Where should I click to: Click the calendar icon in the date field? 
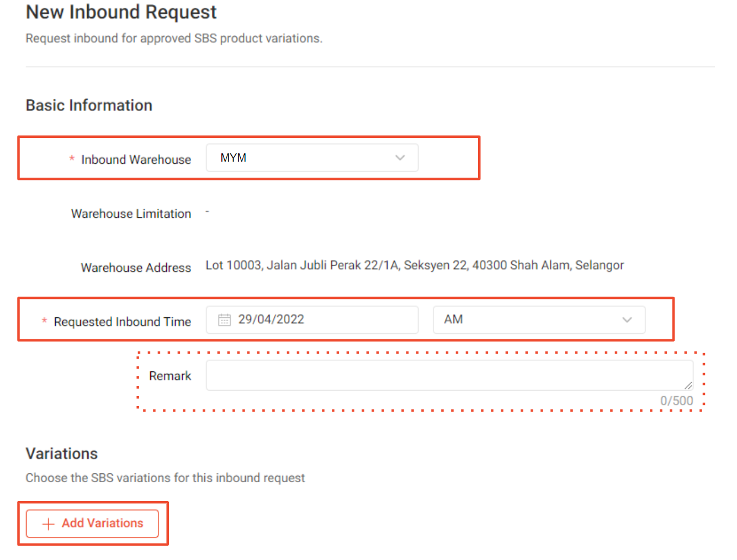click(x=223, y=319)
